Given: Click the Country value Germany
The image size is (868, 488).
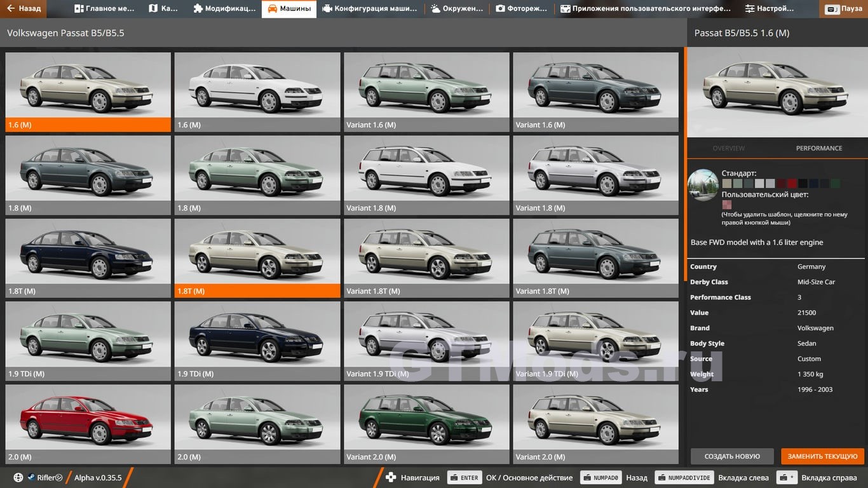Looking at the screenshot, I should point(811,267).
